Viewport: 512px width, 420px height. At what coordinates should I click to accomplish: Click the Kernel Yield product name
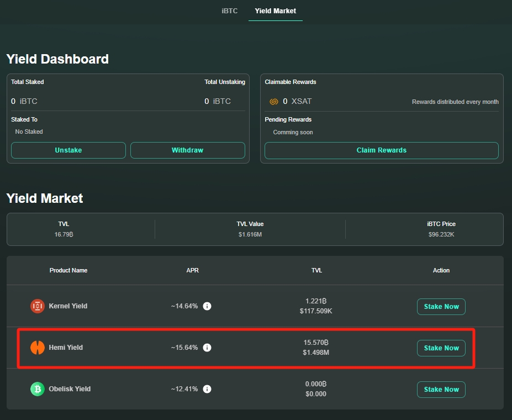click(68, 306)
